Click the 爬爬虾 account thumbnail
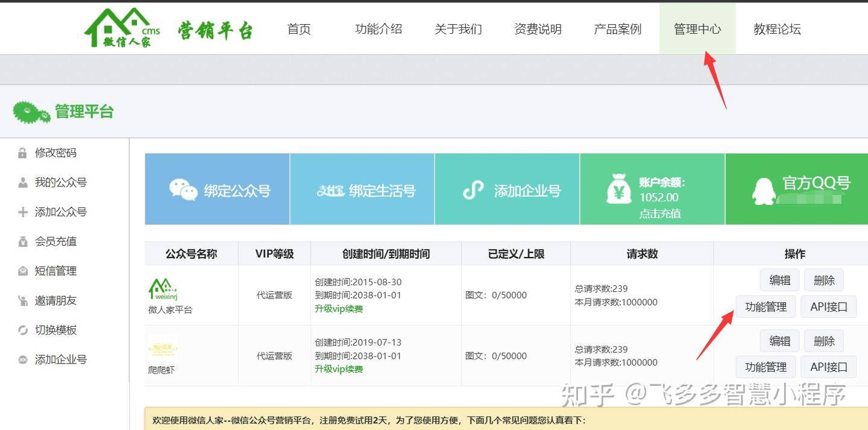 [x=163, y=350]
